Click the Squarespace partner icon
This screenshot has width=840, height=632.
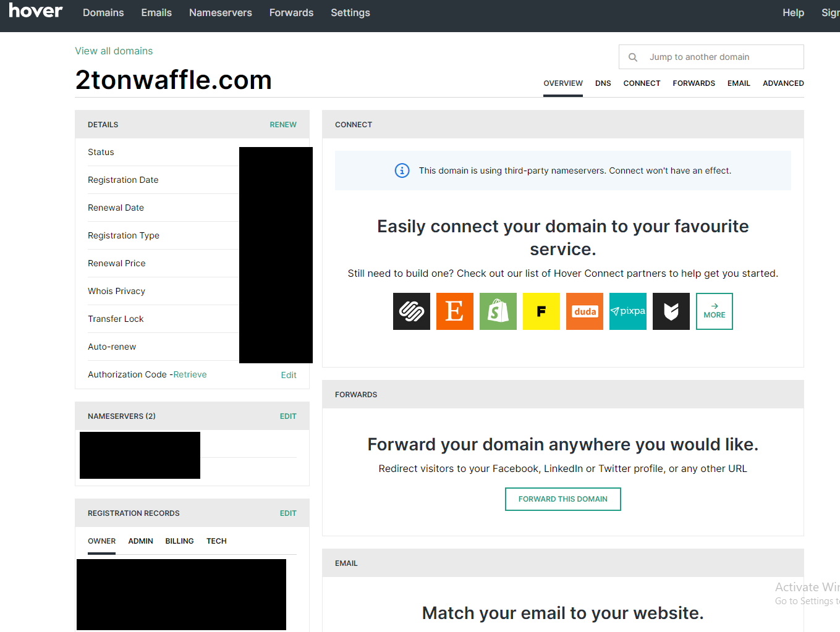coord(411,311)
